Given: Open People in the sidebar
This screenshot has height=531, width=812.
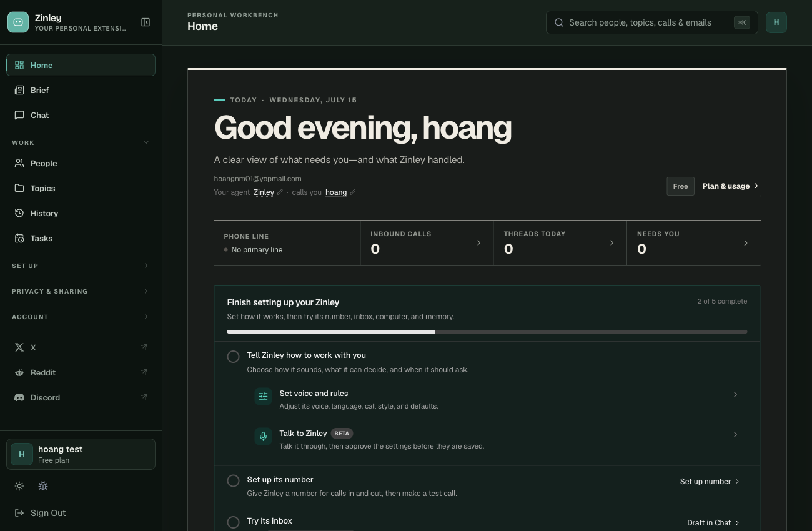Looking at the screenshot, I should (x=81, y=163).
